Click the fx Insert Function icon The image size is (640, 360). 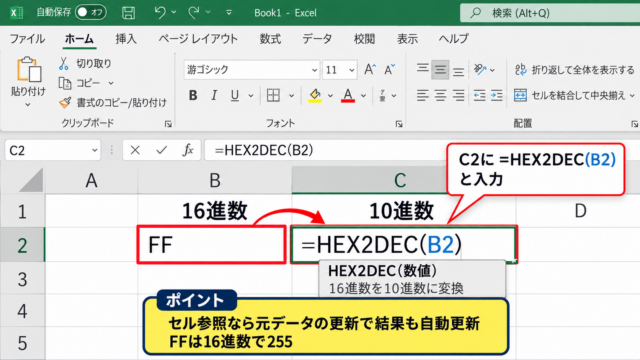[x=188, y=150]
